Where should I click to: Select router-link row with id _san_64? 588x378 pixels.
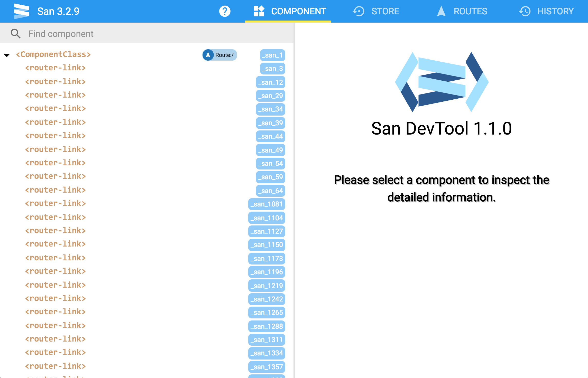[146, 190]
